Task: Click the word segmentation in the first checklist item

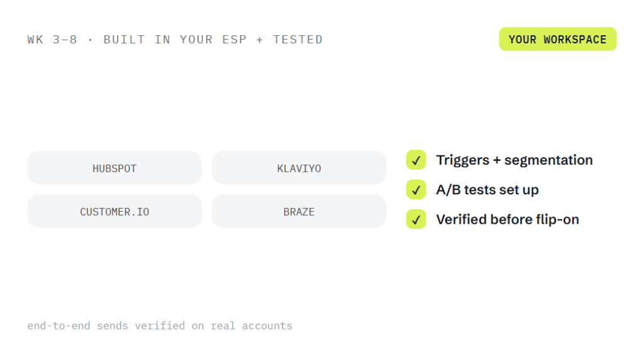Action: (548, 160)
